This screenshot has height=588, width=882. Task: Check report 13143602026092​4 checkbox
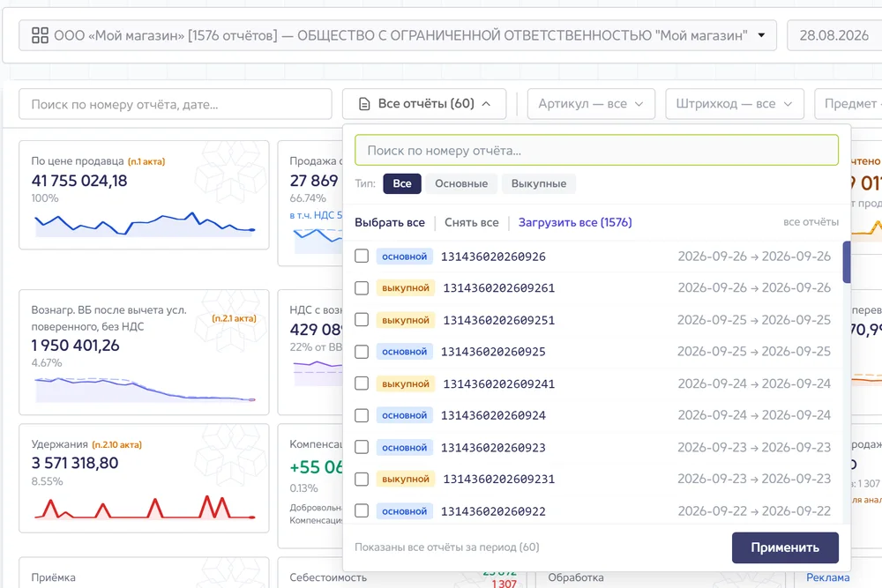362,415
